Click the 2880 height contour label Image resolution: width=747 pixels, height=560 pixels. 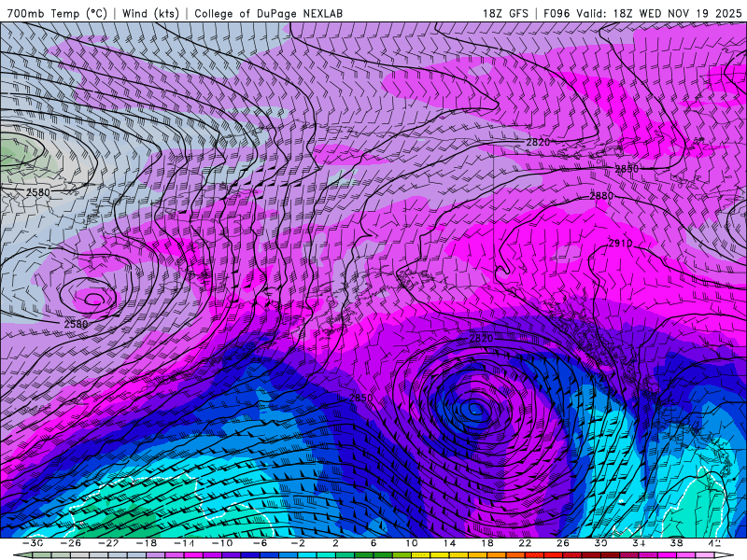(x=601, y=196)
